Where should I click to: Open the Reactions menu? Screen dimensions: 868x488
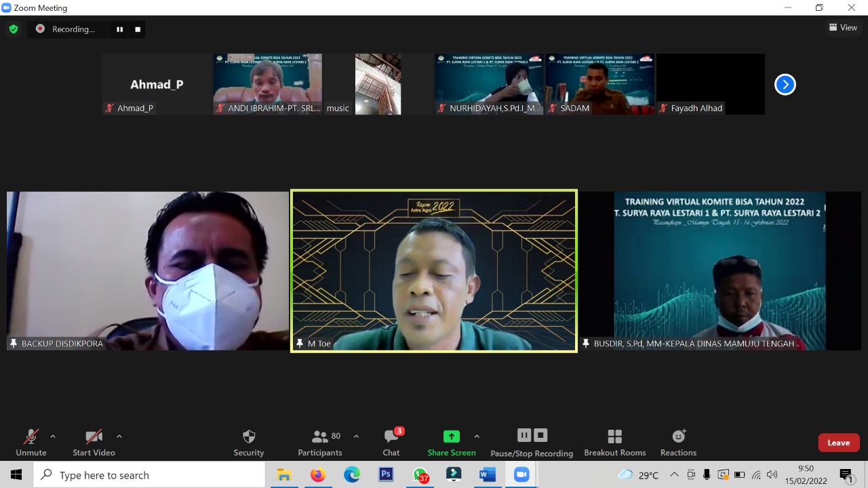coord(678,442)
